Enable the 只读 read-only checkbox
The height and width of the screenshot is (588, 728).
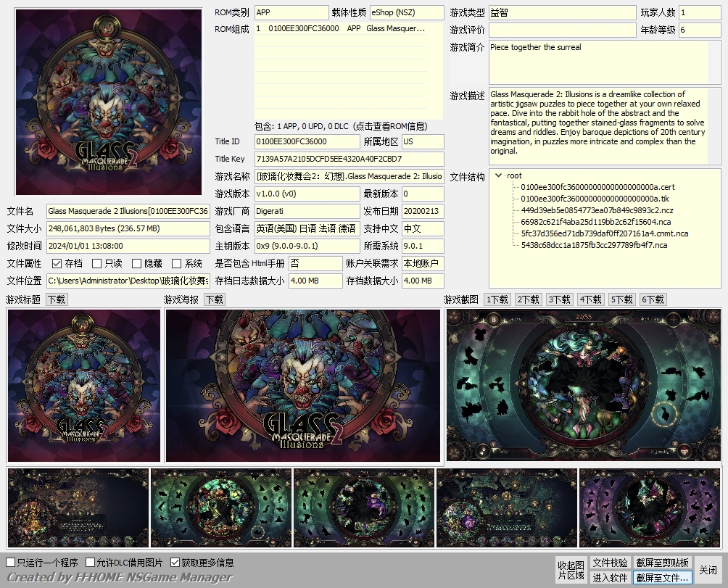(97, 263)
